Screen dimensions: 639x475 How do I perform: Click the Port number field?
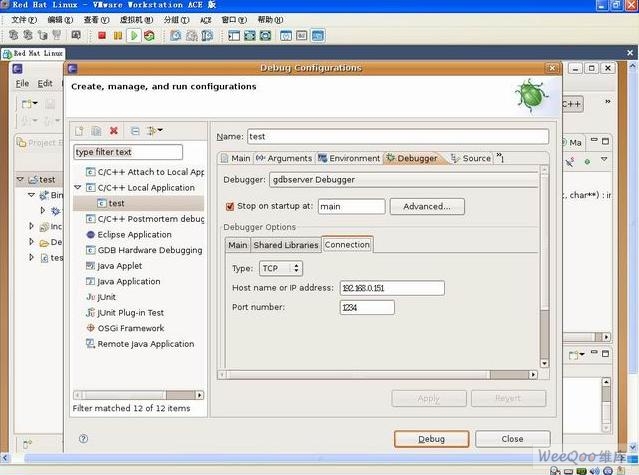[x=367, y=308]
